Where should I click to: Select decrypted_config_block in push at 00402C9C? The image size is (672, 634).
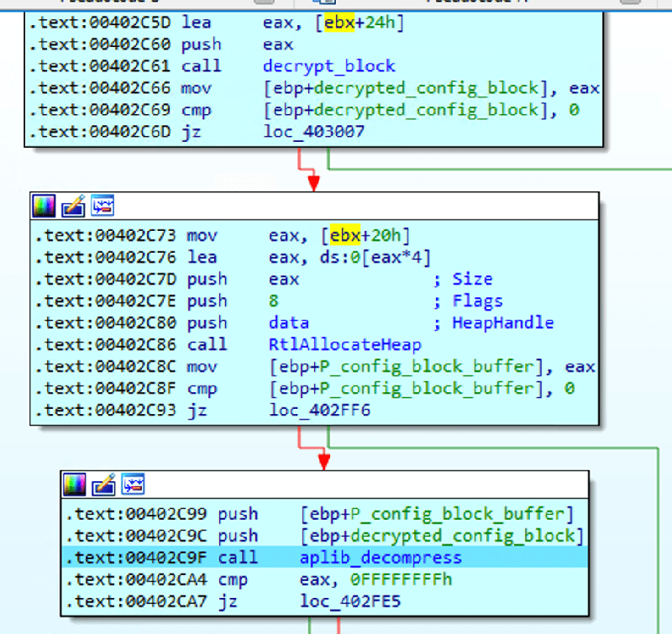coord(463,536)
